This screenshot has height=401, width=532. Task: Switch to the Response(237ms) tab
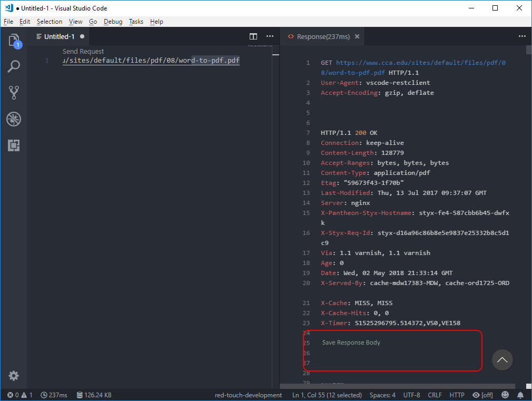pos(323,36)
